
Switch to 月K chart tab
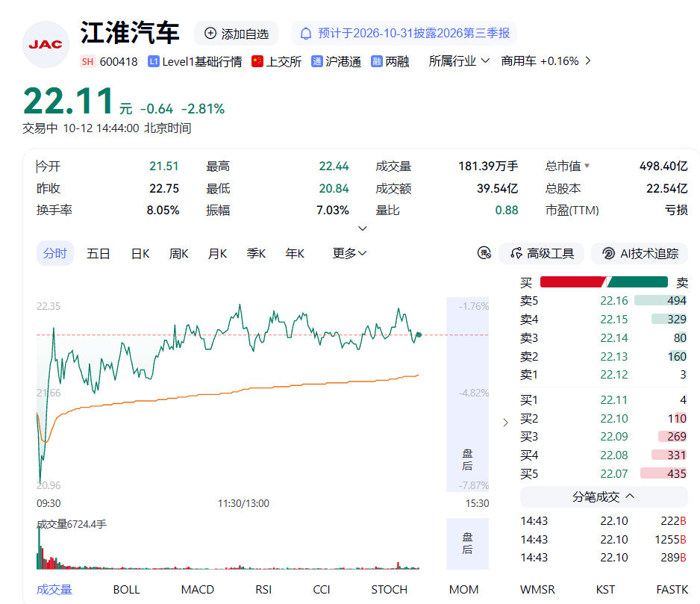[217, 254]
